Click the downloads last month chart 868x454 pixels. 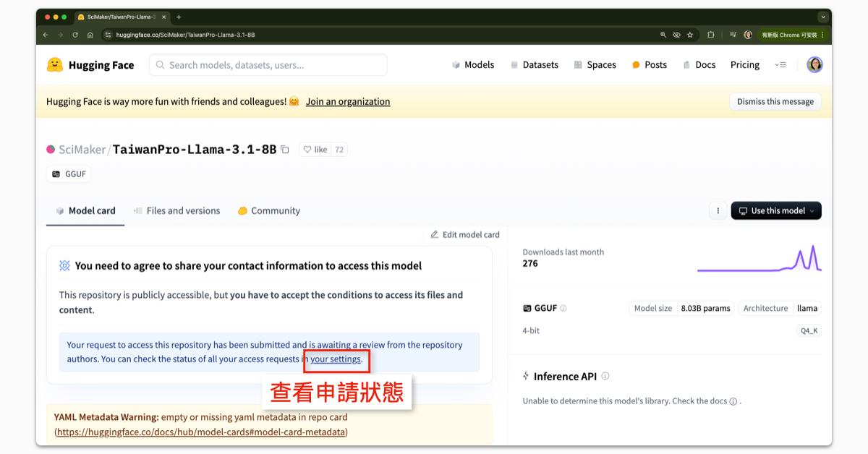pyautogui.click(x=759, y=259)
